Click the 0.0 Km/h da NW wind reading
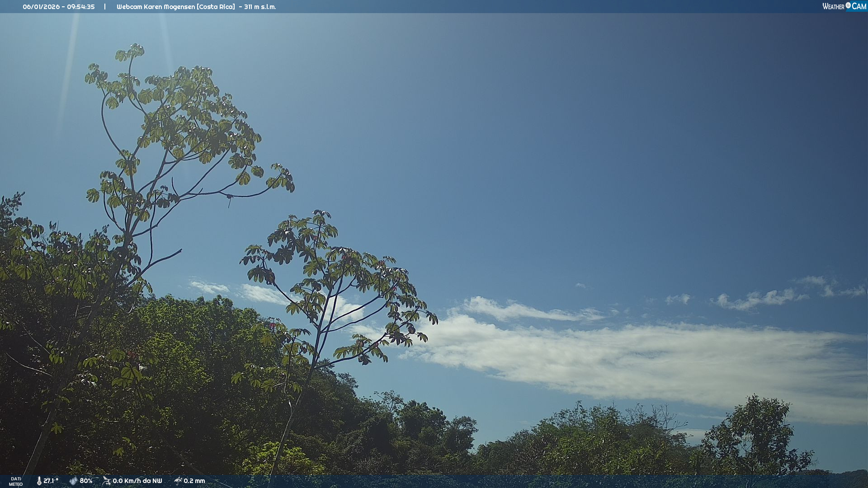Image resolution: width=868 pixels, height=488 pixels. click(137, 481)
